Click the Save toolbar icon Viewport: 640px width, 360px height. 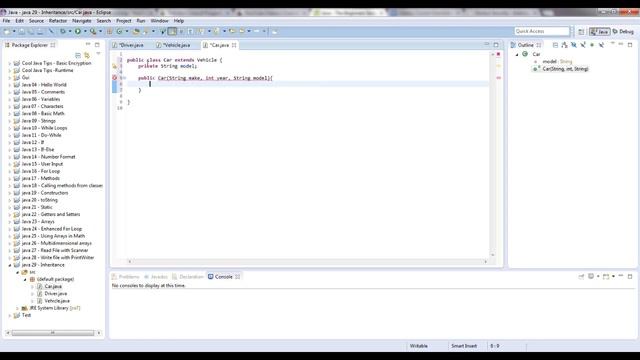click(x=22, y=31)
